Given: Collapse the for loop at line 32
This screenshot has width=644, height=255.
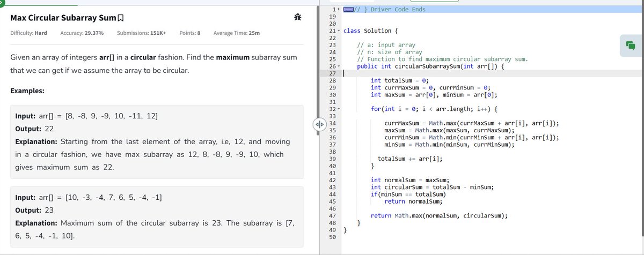Looking at the screenshot, I should 339,109.
